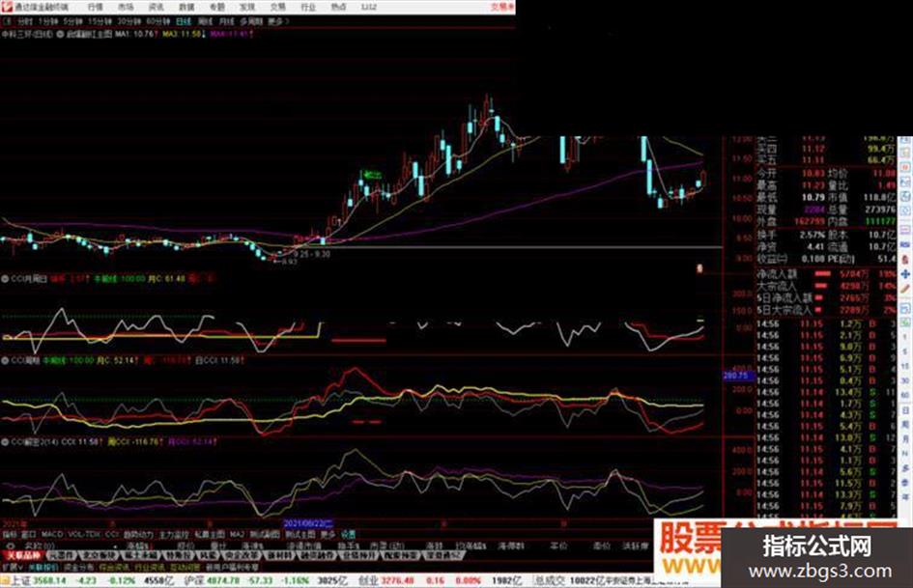
Task: Select the 关联品种 tab
Action: 23,555
